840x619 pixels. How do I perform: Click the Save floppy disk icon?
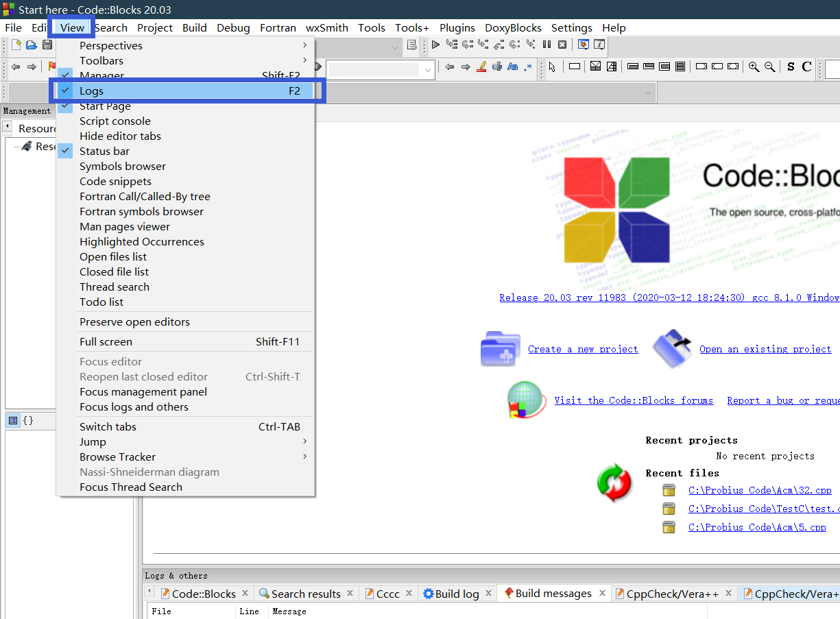pos(47,45)
